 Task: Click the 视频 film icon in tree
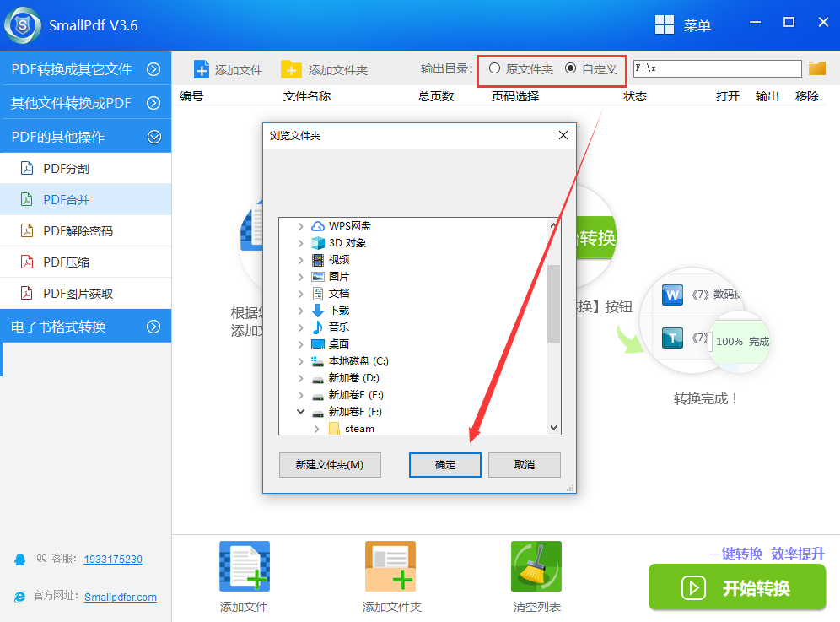tap(318, 260)
